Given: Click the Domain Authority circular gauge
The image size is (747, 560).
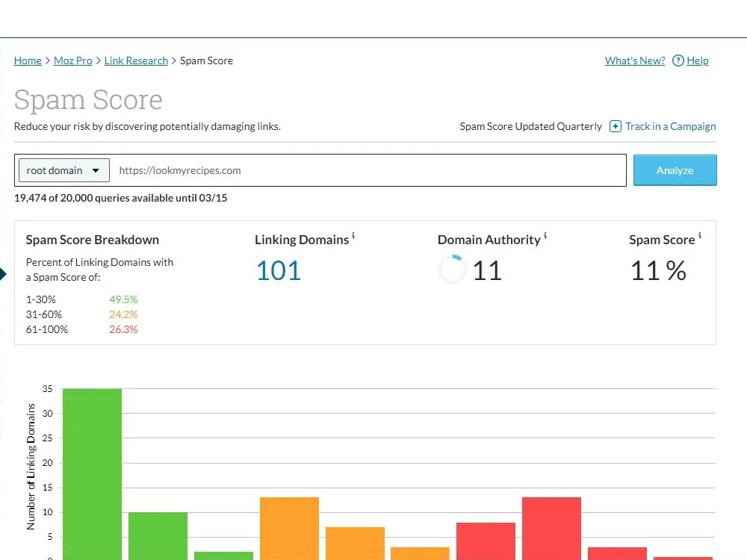Looking at the screenshot, I should [452, 270].
